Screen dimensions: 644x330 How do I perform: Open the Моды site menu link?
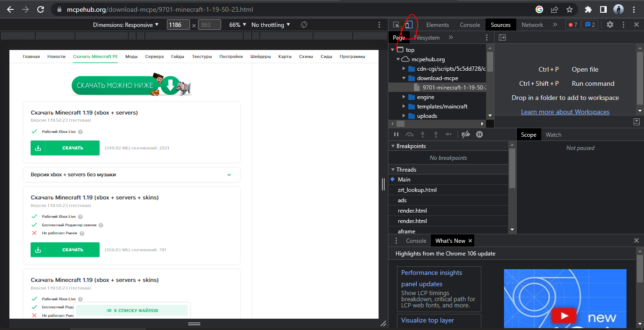pos(132,57)
